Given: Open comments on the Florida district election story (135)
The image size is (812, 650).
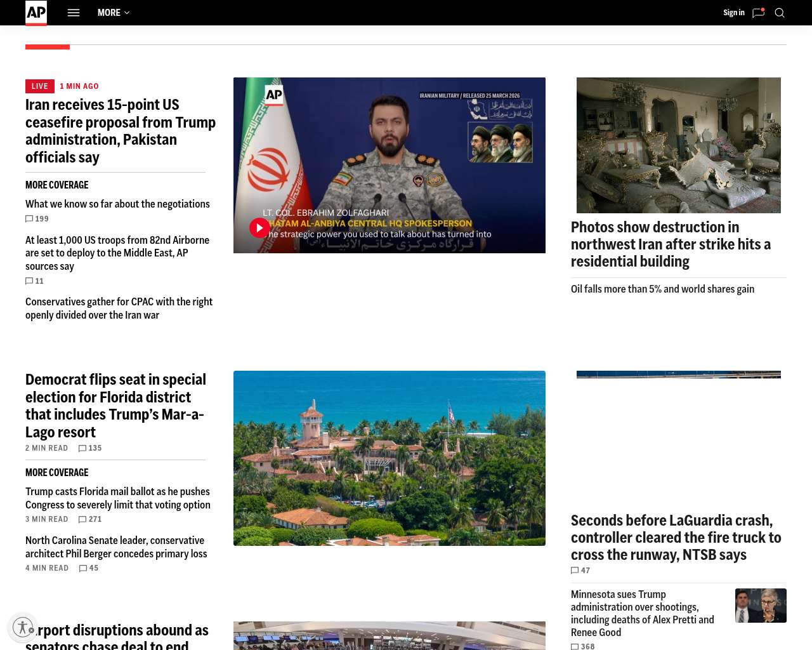Looking at the screenshot, I should click(90, 448).
